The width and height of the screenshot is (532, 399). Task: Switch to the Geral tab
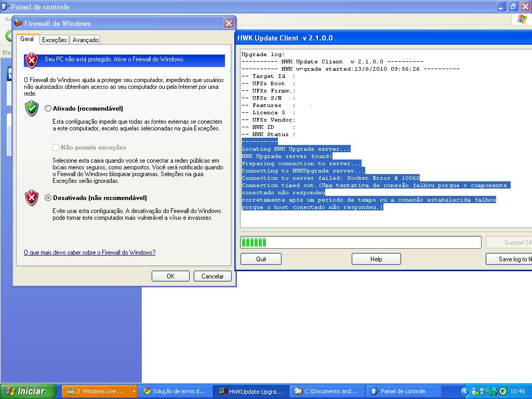tap(27, 39)
